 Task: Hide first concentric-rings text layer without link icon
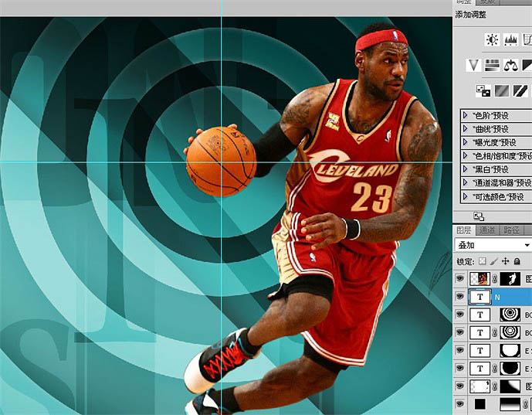[x=459, y=314]
